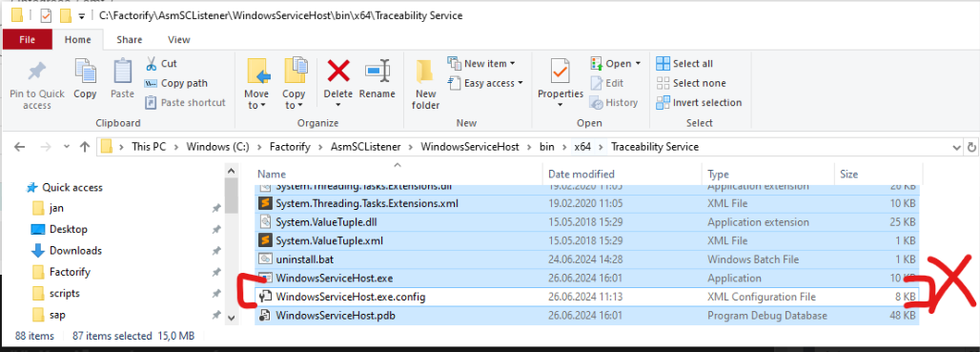Open the Easy access dropdown
Image resolution: width=980 pixels, height=352 pixels.
485,83
